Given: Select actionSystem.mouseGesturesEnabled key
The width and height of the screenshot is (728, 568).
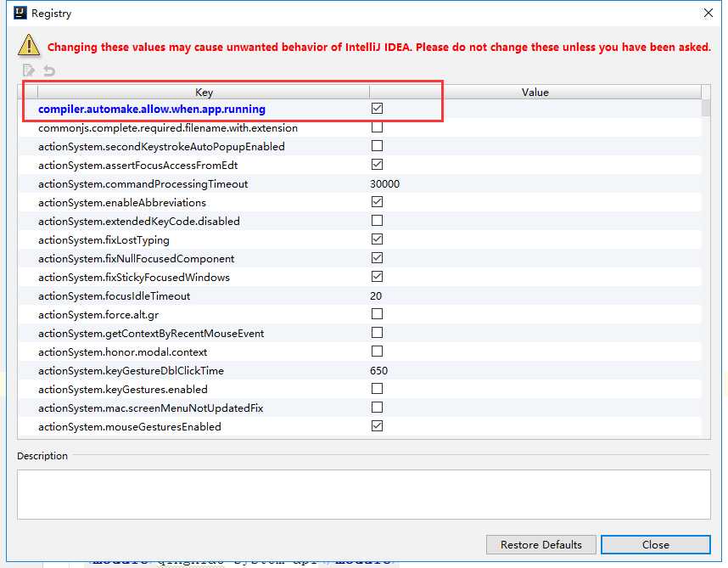Looking at the screenshot, I should coord(130,426).
